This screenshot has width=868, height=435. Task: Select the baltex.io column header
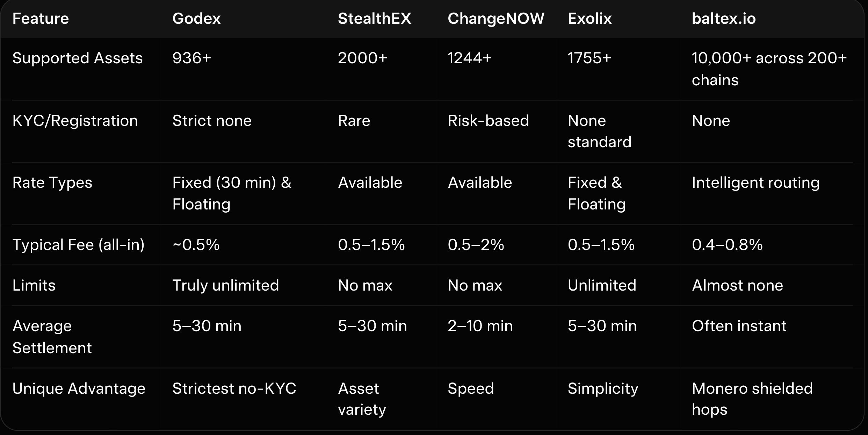(x=723, y=19)
